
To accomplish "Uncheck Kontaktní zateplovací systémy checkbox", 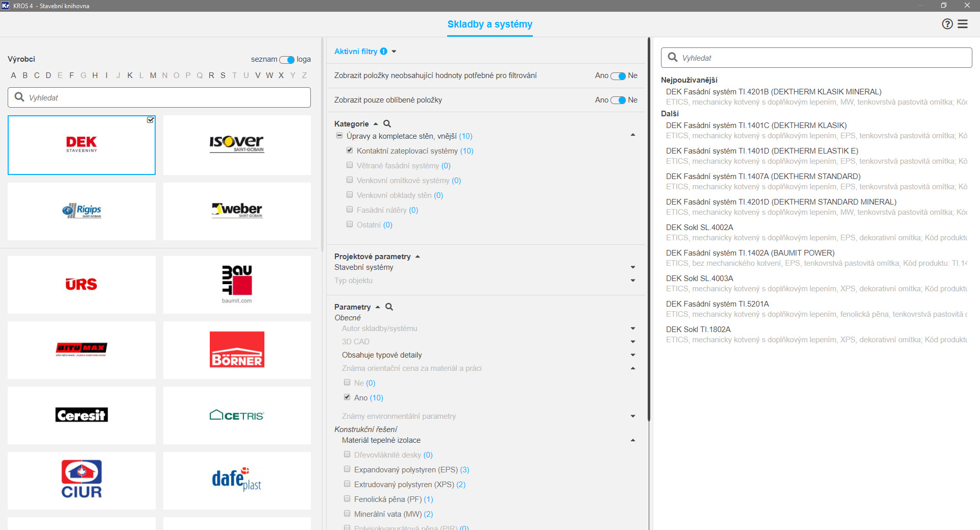I will tap(350, 150).
